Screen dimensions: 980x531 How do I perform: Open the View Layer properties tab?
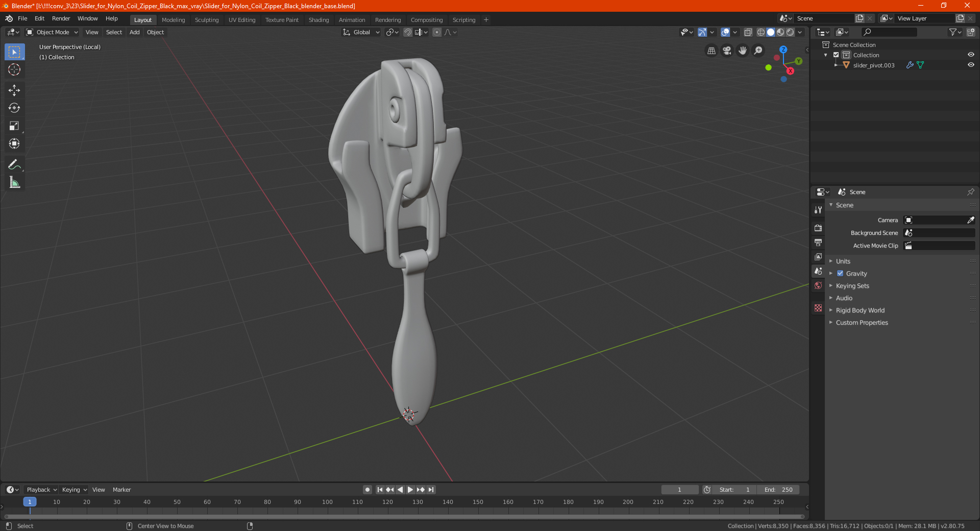[818, 256]
